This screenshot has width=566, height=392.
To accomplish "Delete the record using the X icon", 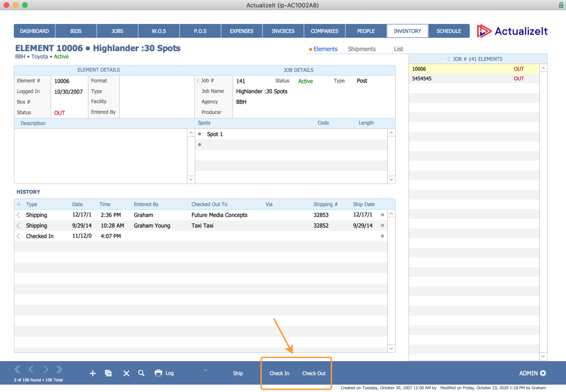I will (x=126, y=373).
